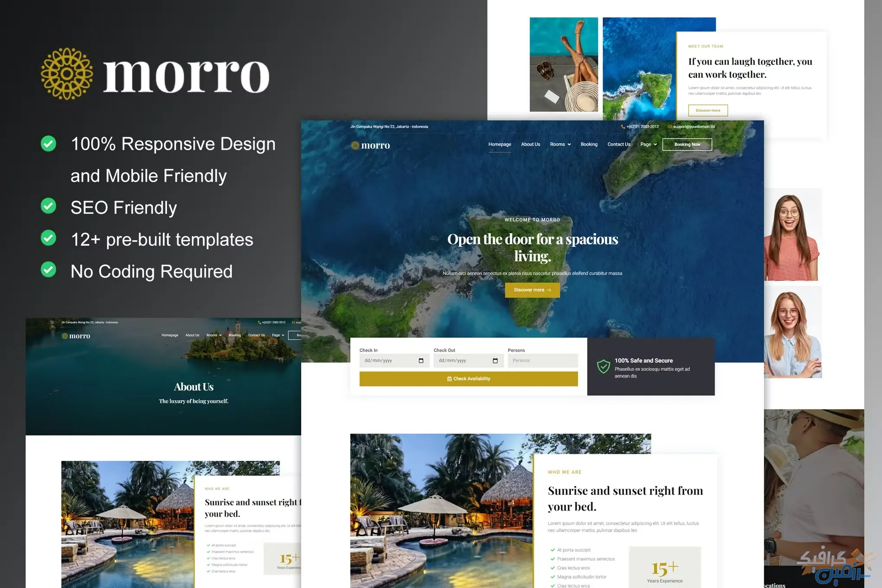Click the Discover more arrow link

click(x=532, y=289)
